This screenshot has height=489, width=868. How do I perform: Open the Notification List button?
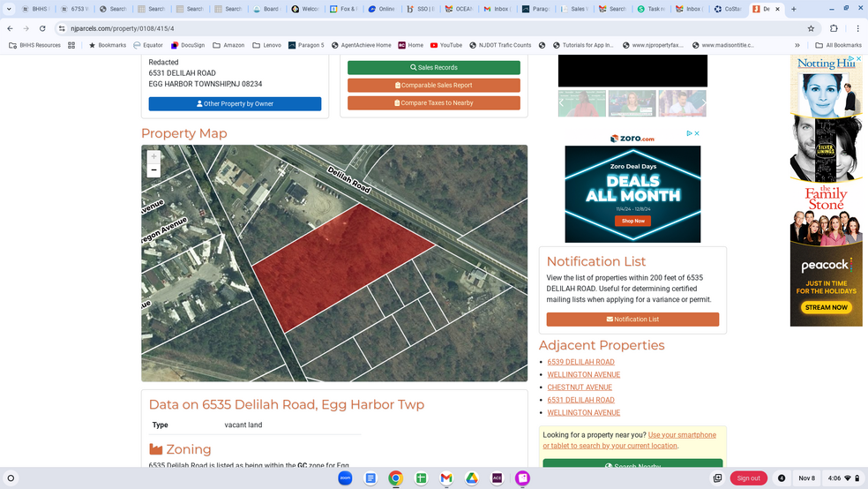(x=632, y=319)
